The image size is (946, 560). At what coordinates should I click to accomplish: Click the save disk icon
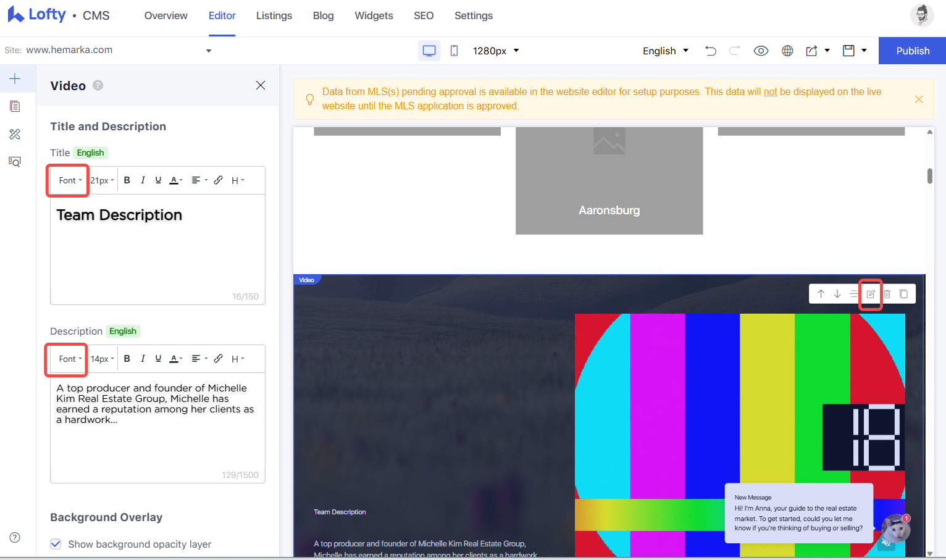[848, 51]
